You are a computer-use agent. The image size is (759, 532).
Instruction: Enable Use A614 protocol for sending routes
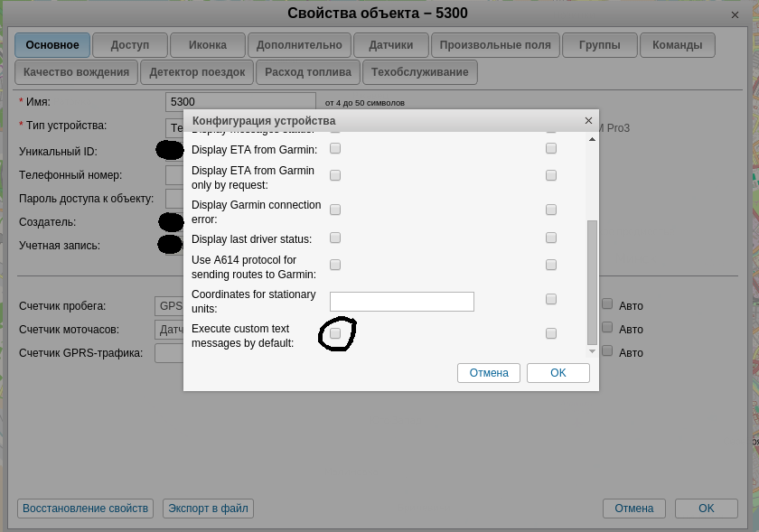(x=335, y=266)
